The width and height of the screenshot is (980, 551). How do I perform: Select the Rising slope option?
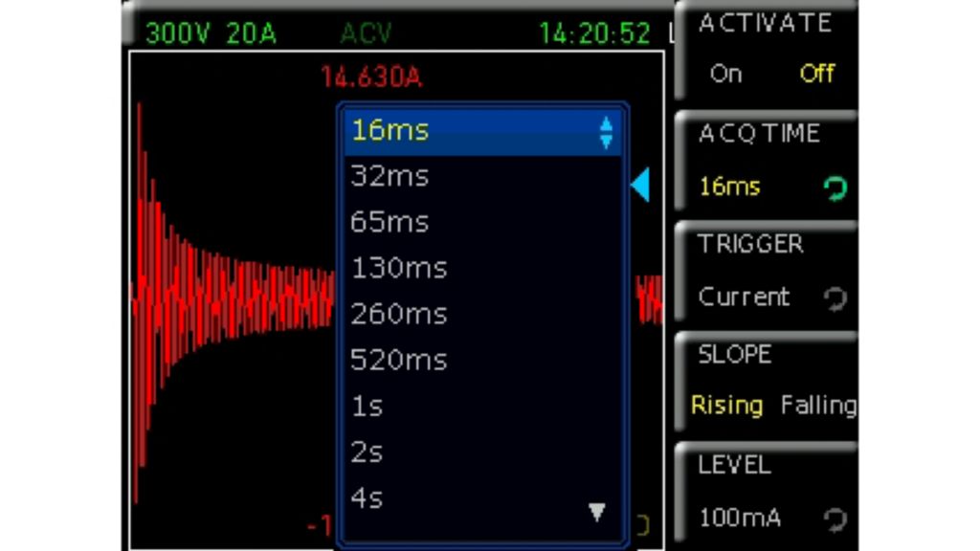tap(727, 405)
